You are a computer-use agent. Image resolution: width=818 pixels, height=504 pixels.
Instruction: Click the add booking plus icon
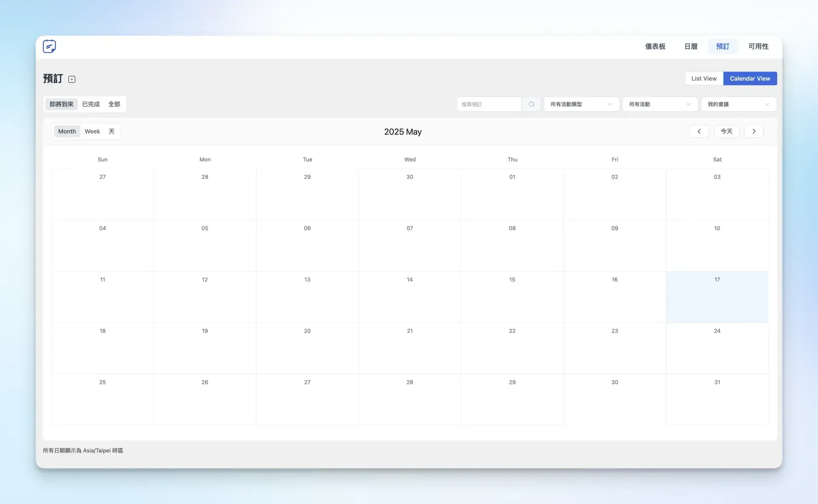click(72, 79)
